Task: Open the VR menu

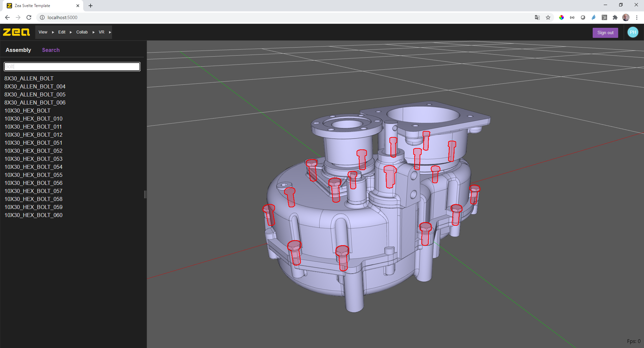Action: click(x=101, y=32)
